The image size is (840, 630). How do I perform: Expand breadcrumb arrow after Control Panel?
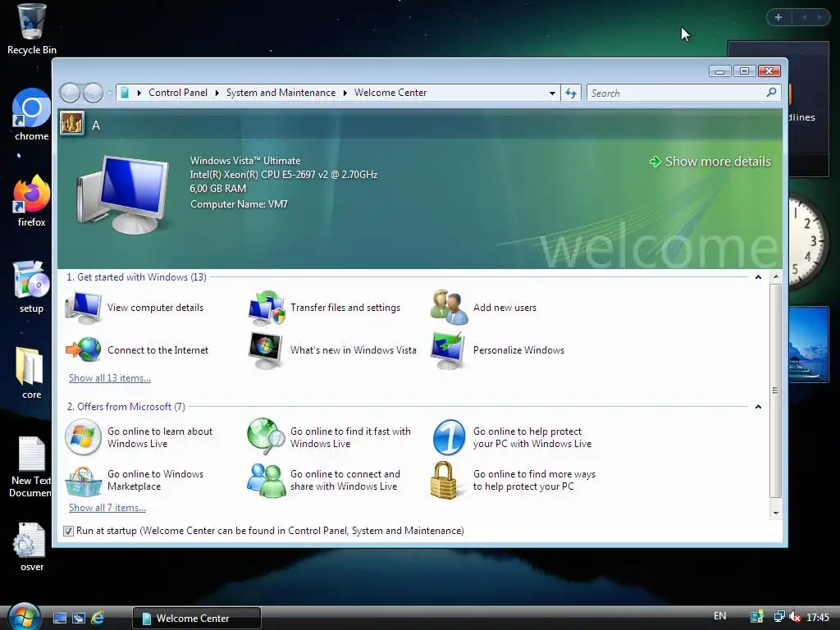217,93
